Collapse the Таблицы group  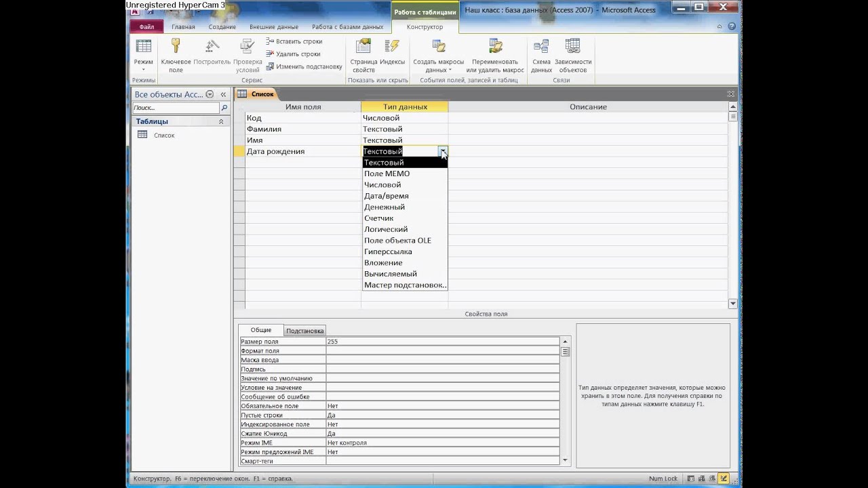[221, 121]
